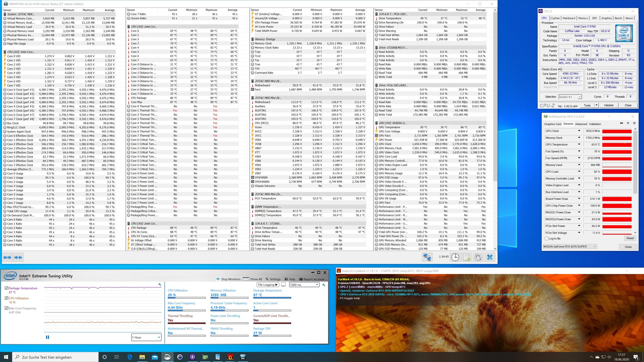644x362 pixels.
Task: Click File Logging button in XTU
Action: [268, 285]
